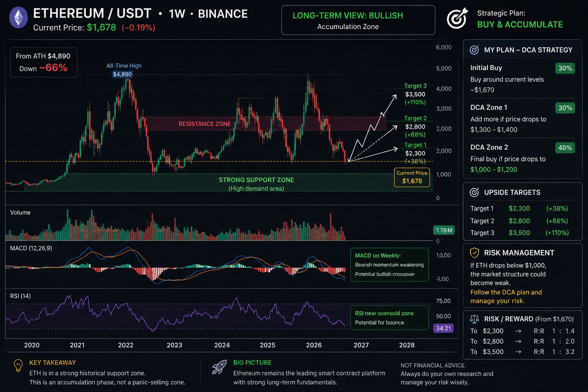Click the RESISTANCE ZONE label on chart
588x392 pixels.
coord(204,124)
